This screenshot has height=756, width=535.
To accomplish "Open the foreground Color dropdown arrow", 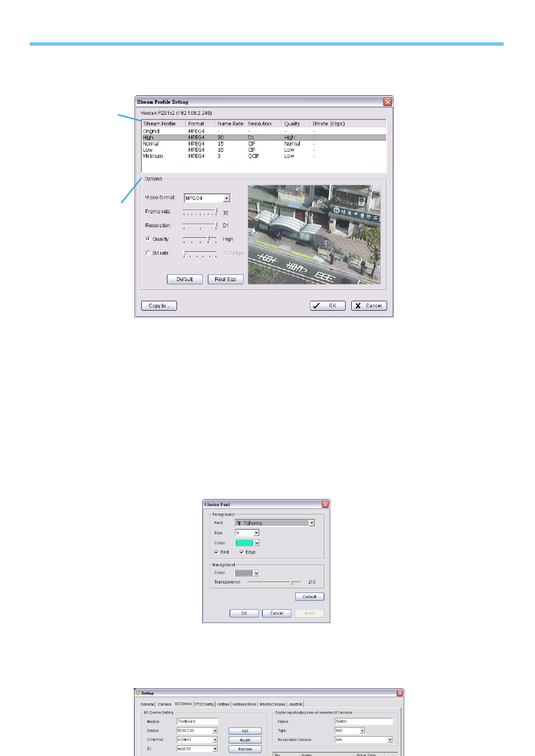I will [257, 543].
